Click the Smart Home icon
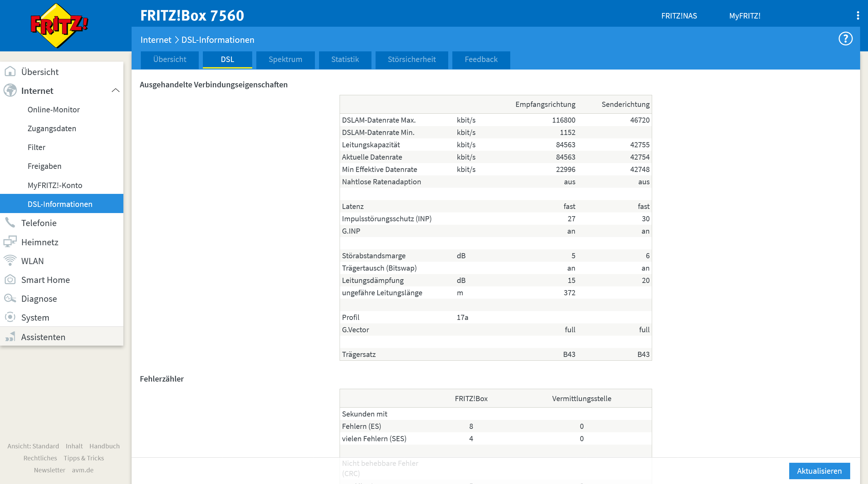The width and height of the screenshot is (868, 484). [10, 280]
